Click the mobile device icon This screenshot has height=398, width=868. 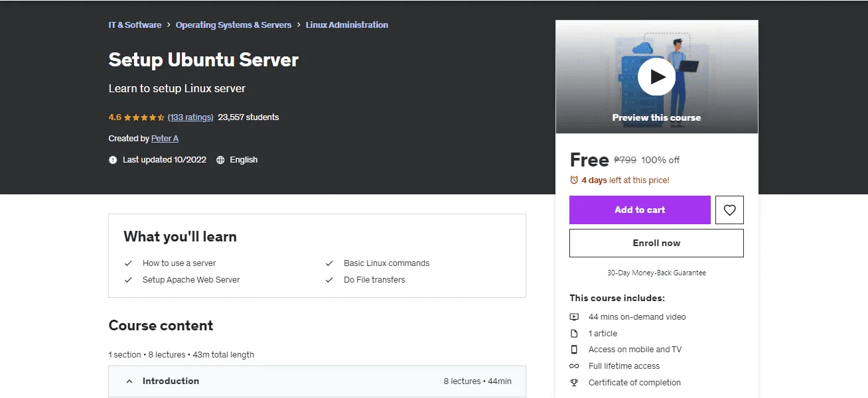[574, 350]
